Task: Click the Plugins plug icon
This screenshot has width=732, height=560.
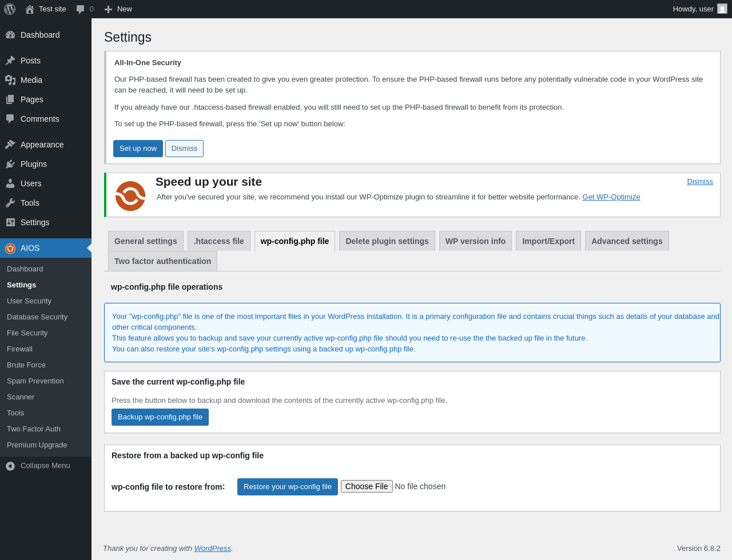Action: coord(10,164)
